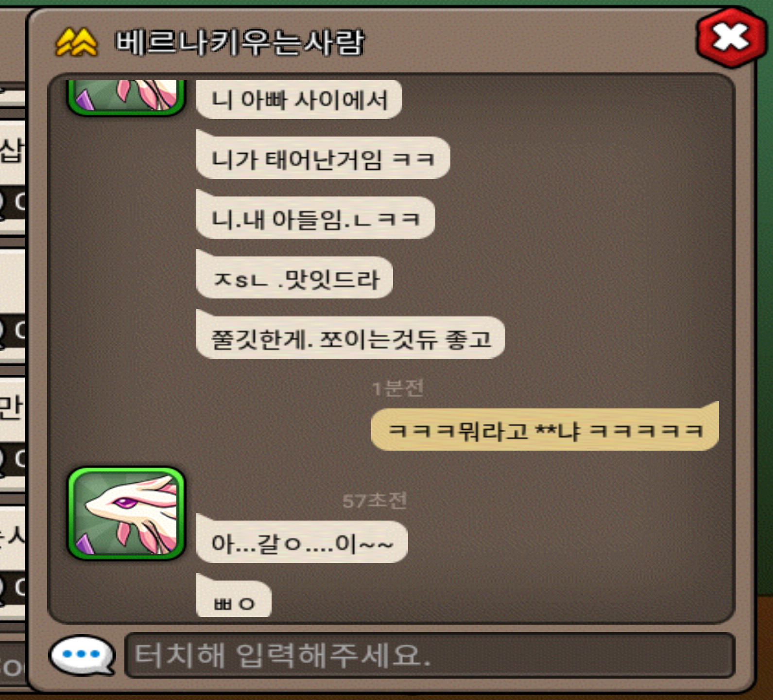Click the 1분전 timestamp label
Screen dimensions: 773x700
coord(398,388)
